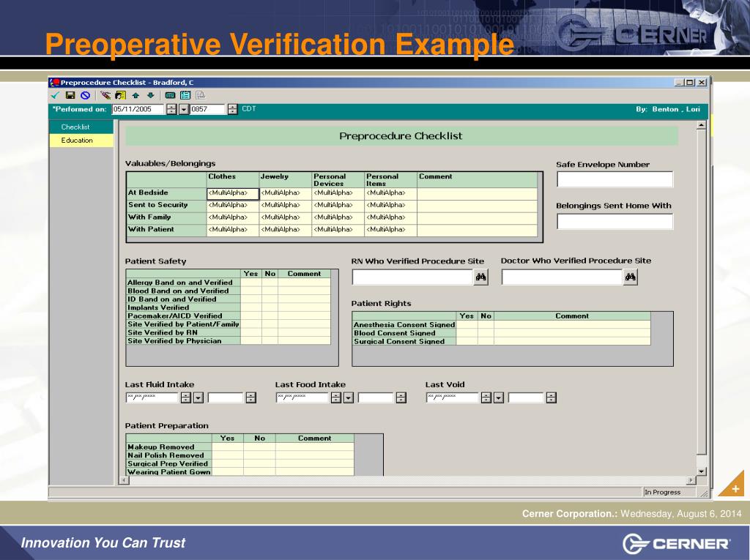
Task: Open the calculator toolbar icon
Action: 169,94
